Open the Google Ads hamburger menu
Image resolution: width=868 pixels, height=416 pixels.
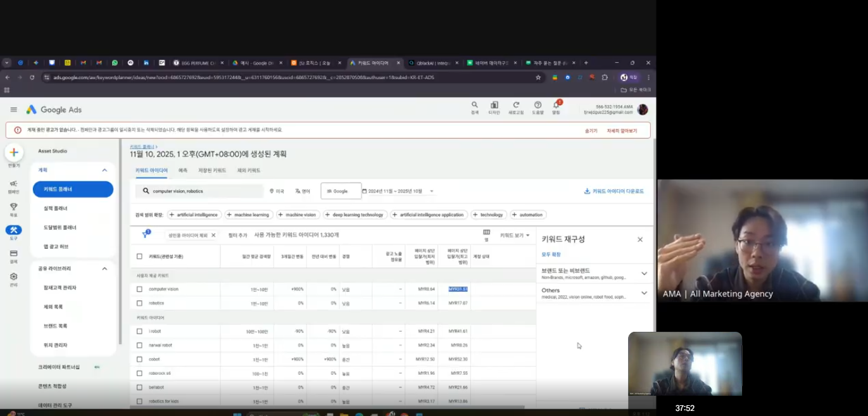click(13, 110)
